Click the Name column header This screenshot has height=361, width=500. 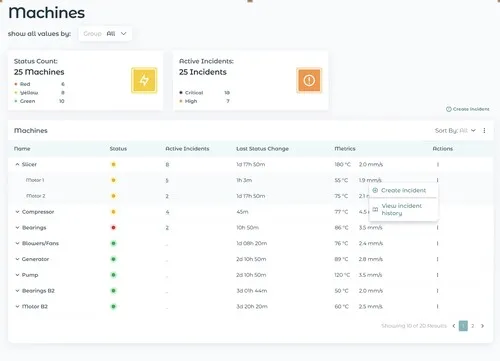22,149
